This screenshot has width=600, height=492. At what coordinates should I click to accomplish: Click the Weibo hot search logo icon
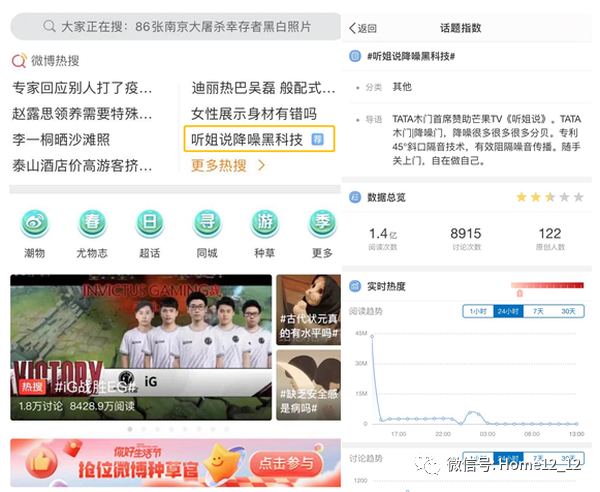[19, 60]
